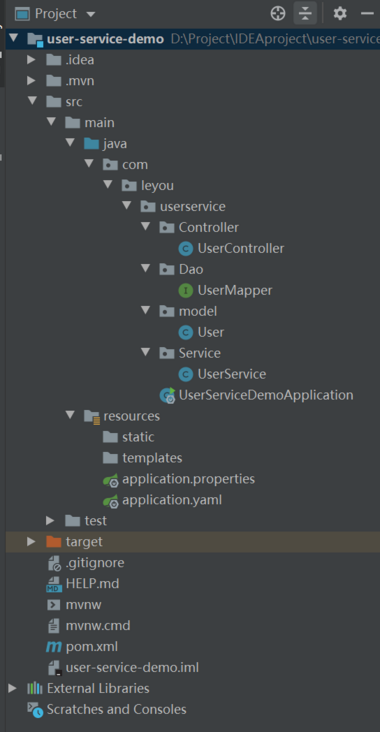The image size is (380, 732).
Task: Open the Project panel settings gear
Action: [340, 14]
